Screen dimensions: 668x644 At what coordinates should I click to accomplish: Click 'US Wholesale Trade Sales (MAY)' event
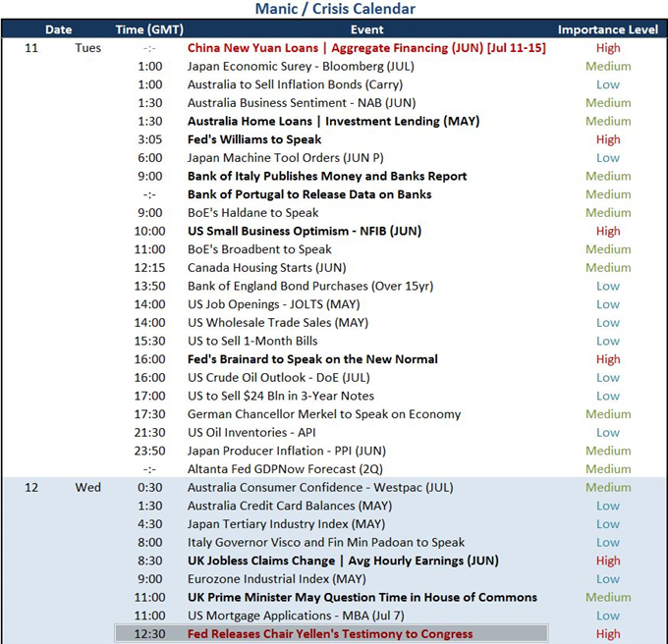click(x=278, y=323)
